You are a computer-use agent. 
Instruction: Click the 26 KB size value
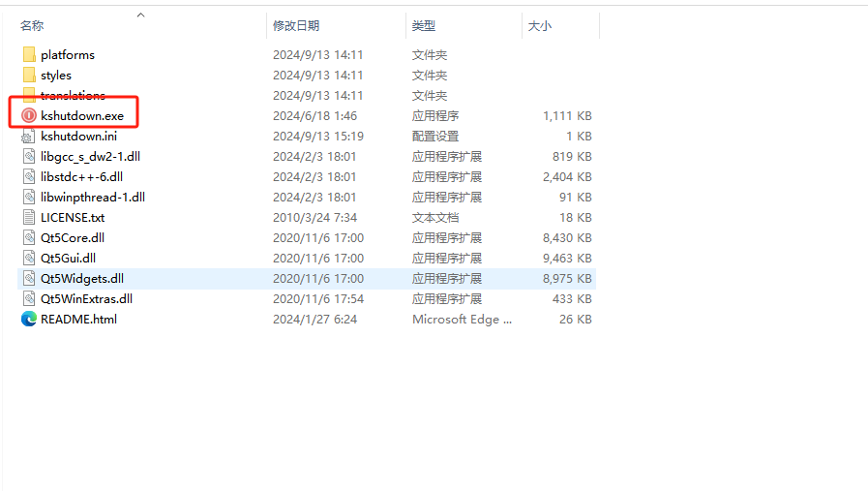[575, 320]
